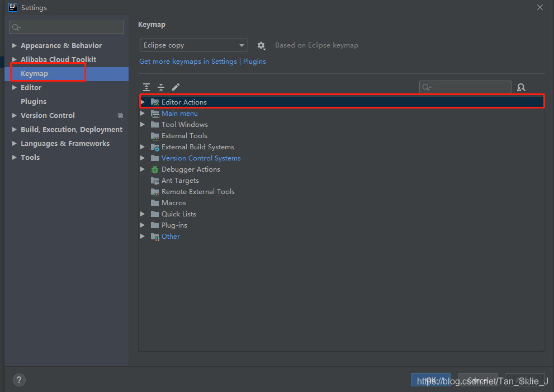Click the Appearance & Behavior label
This screenshot has height=392, width=554.
pyautogui.click(x=61, y=46)
